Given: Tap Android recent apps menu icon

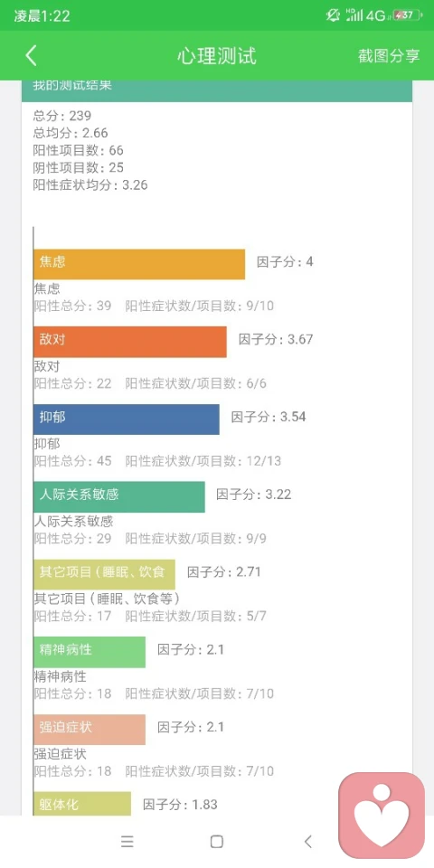Looking at the screenshot, I should click(127, 842).
